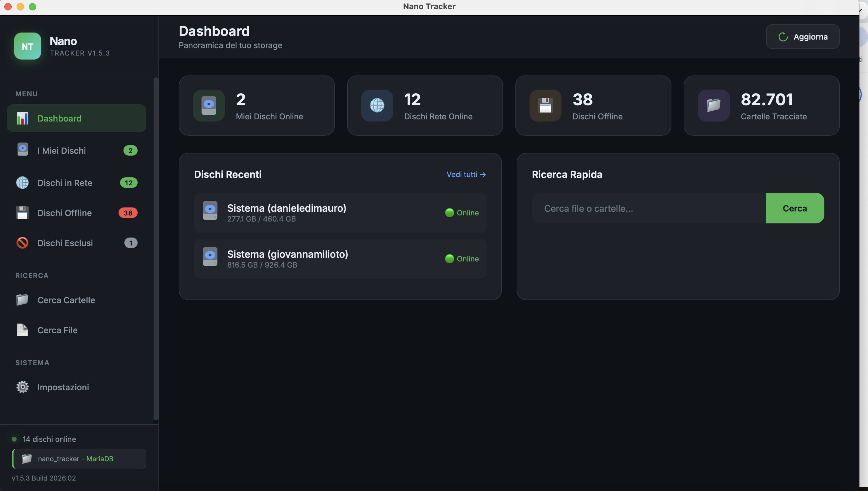
Task: Open Impostazioni via the gear icon
Action: 22,387
